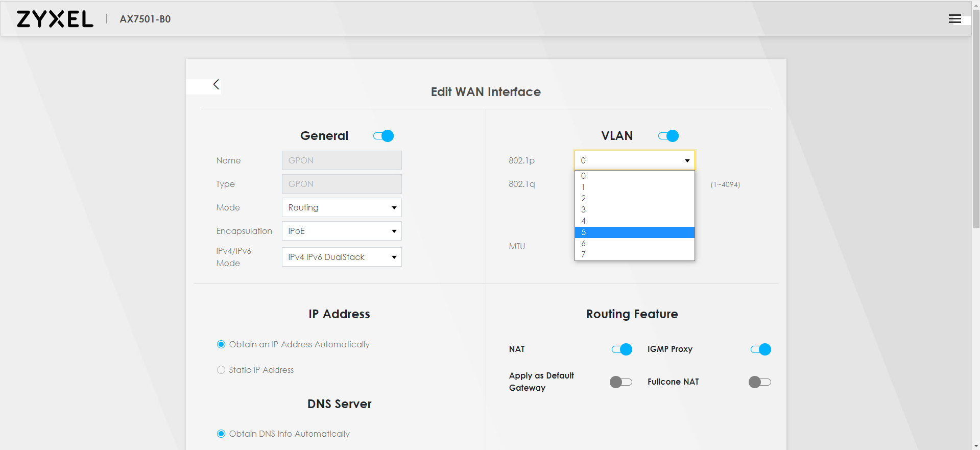This screenshot has height=450, width=980.
Task: Select priority 5 in the list
Action: point(634,232)
